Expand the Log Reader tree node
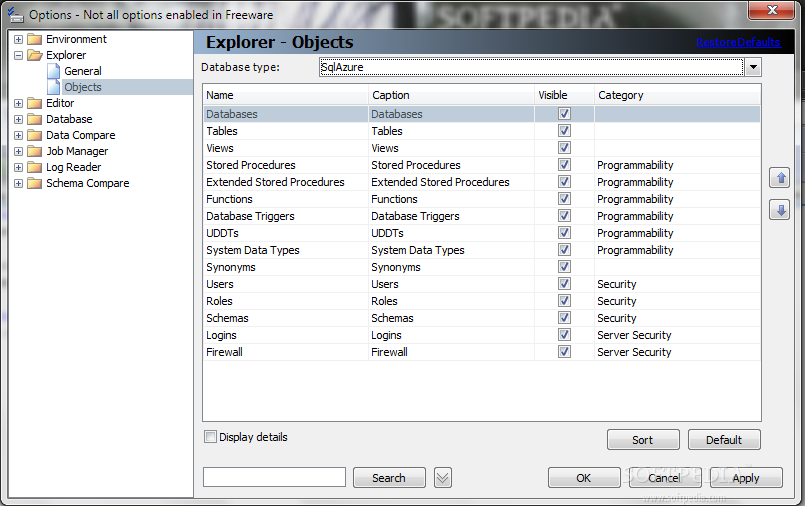Viewport: 805px width, 506px height. point(18,167)
